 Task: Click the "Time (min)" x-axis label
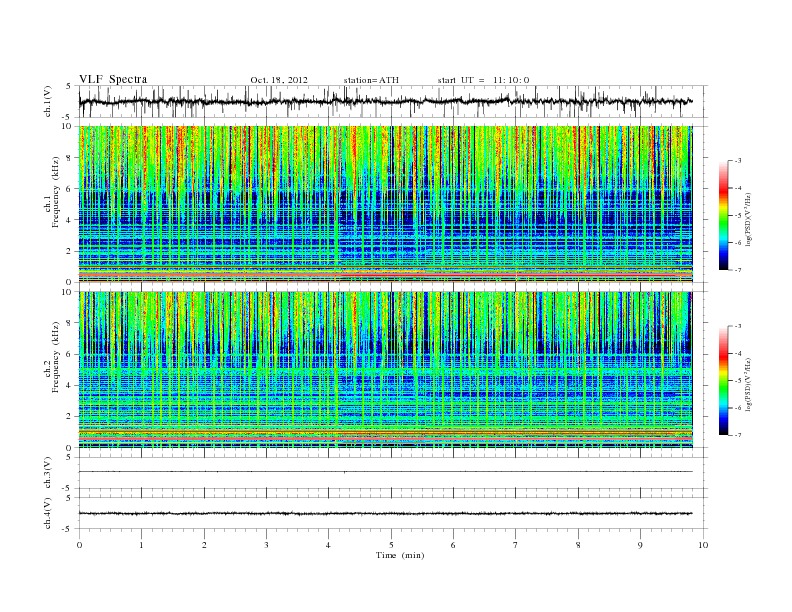[400, 555]
